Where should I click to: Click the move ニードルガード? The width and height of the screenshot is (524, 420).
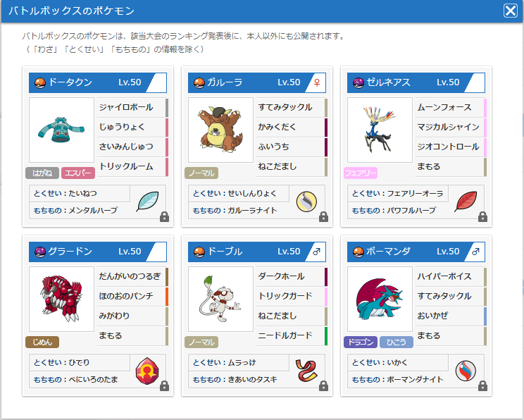coord(292,335)
